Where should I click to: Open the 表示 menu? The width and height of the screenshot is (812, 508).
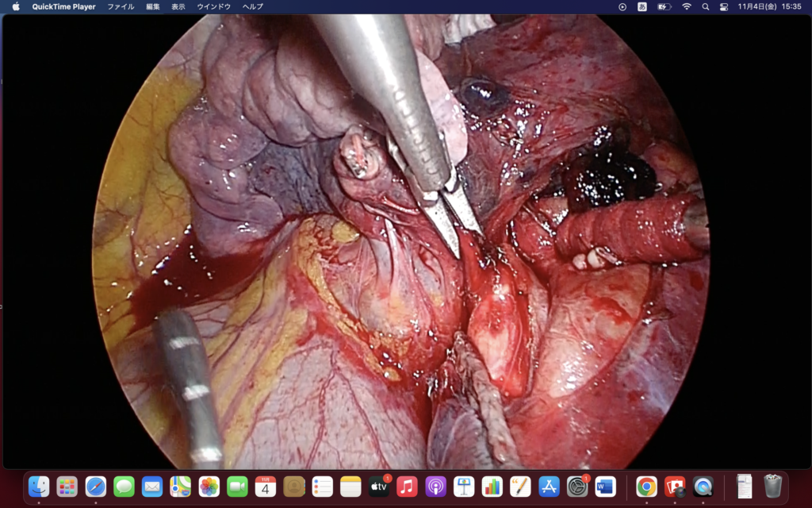[x=178, y=6]
